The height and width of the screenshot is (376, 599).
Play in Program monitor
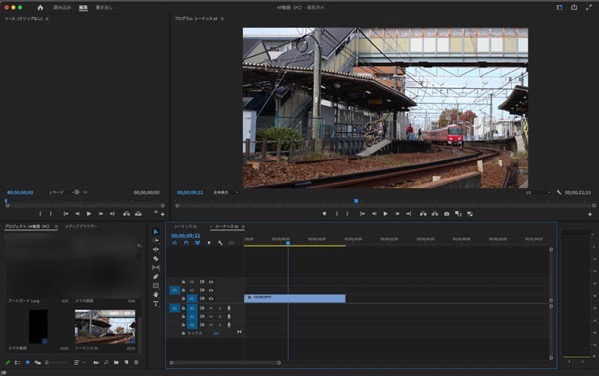coord(385,214)
